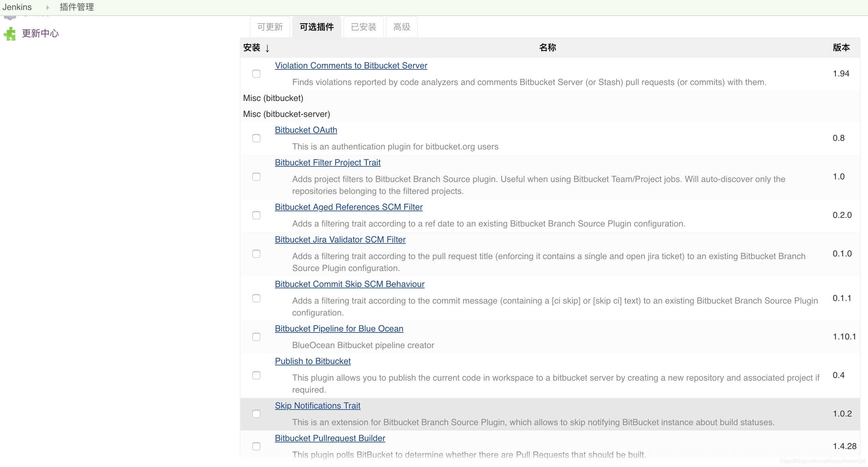Viewport: 868px width, 467px height.
Task: Select the 可选插件 tab
Action: tap(316, 27)
